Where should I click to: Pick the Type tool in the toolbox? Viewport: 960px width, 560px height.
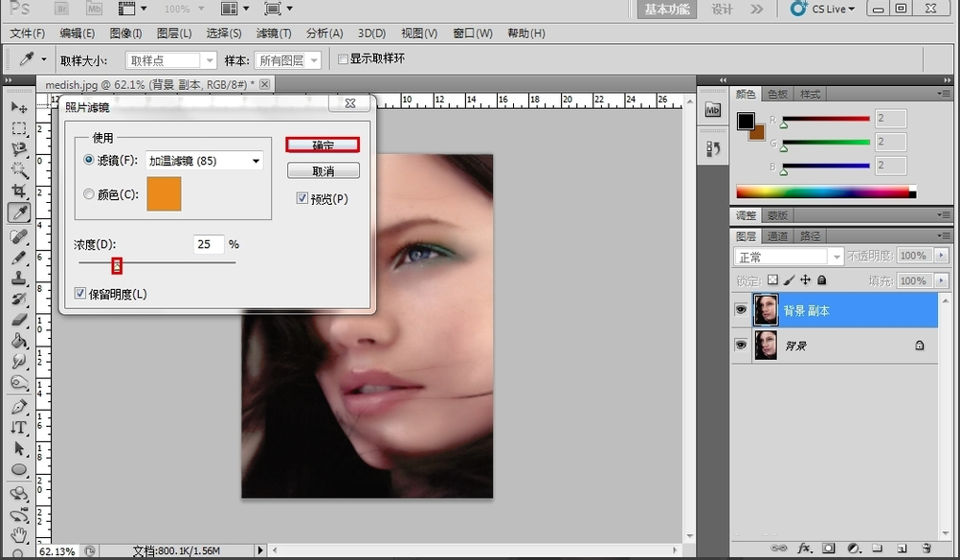point(18,427)
